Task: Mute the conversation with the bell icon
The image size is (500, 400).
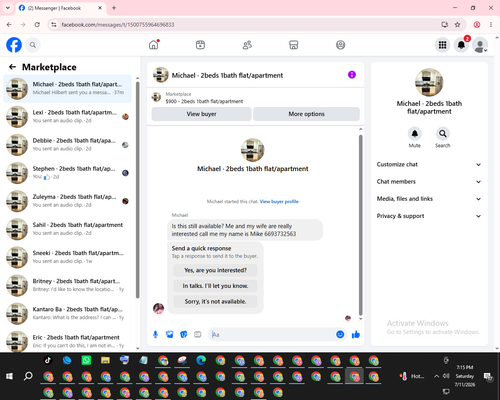Action: click(415, 134)
